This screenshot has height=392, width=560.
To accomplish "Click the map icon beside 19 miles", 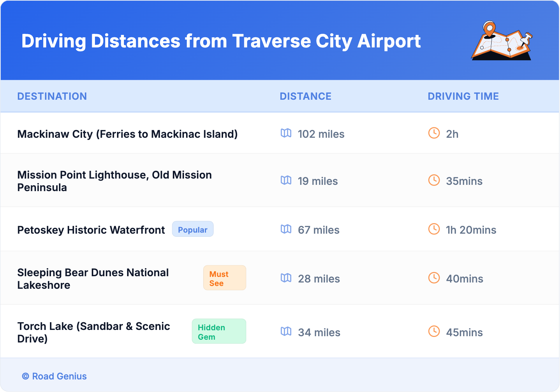I will (286, 180).
